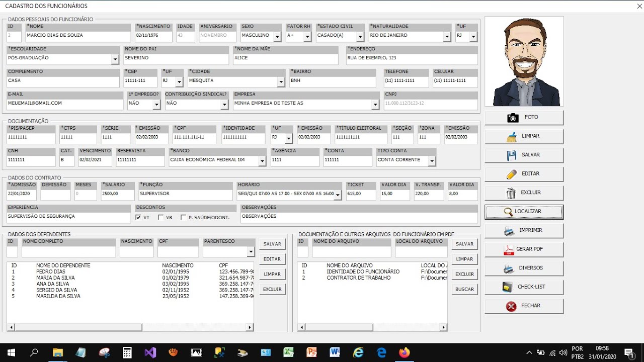
Task: Click dependents list horizontal scrollbar
Action: 130,327
